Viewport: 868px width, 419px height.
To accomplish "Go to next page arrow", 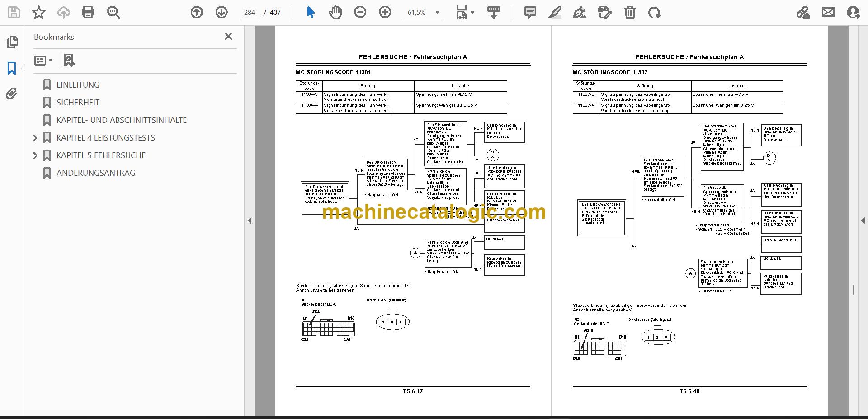I will 222,12.
